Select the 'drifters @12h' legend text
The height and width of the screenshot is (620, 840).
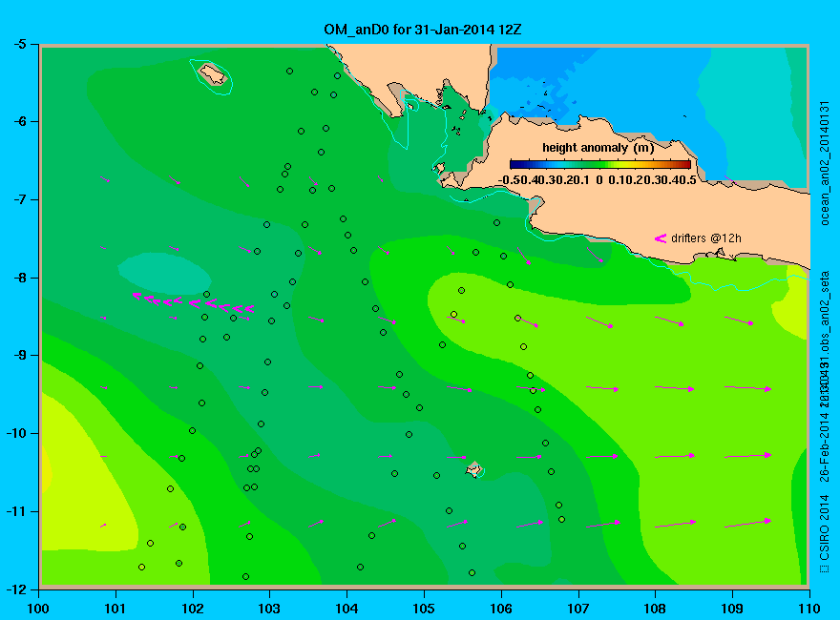point(706,238)
